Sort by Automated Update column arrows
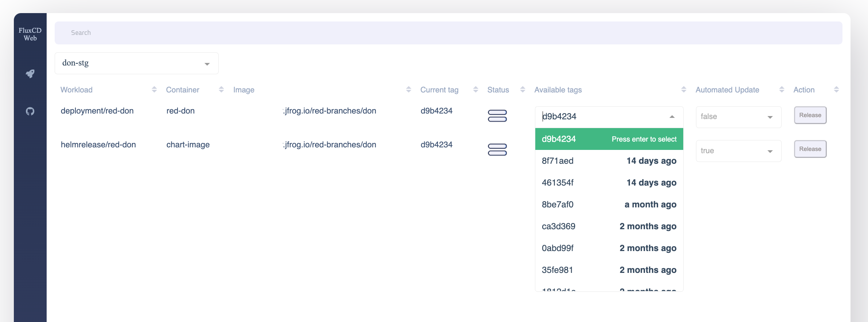 782,90
